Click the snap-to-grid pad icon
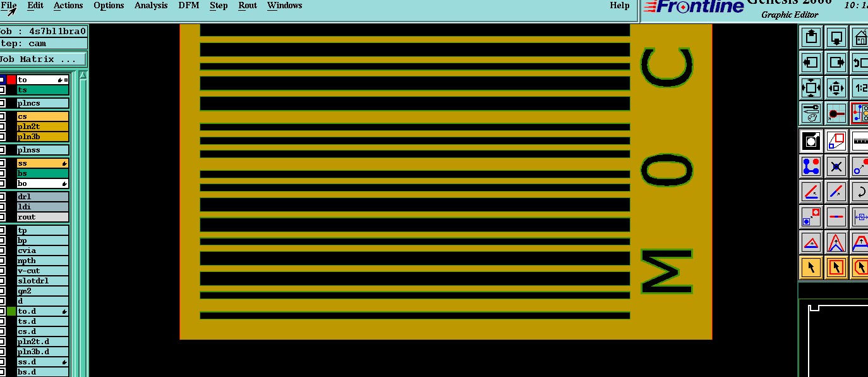The image size is (868, 377). 836,113
